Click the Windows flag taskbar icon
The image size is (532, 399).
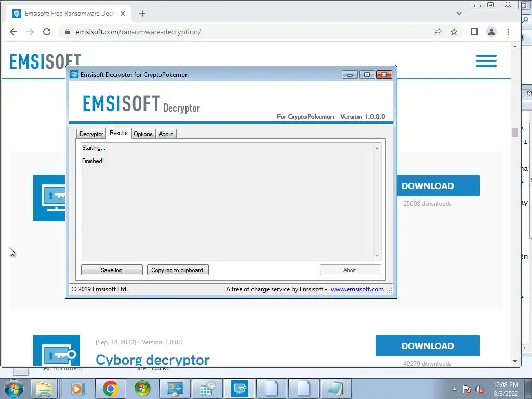(x=142, y=389)
